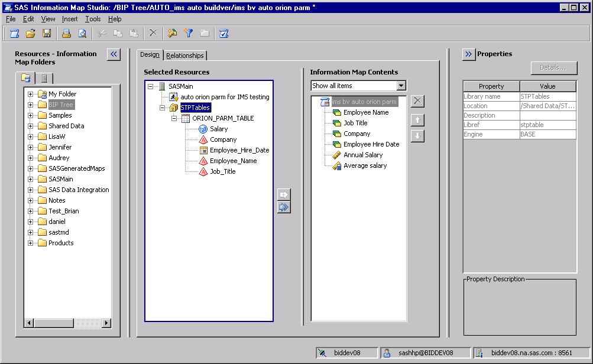Collapse the STPTables library node
This screenshot has height=364, width=593.
coord(162,108)
